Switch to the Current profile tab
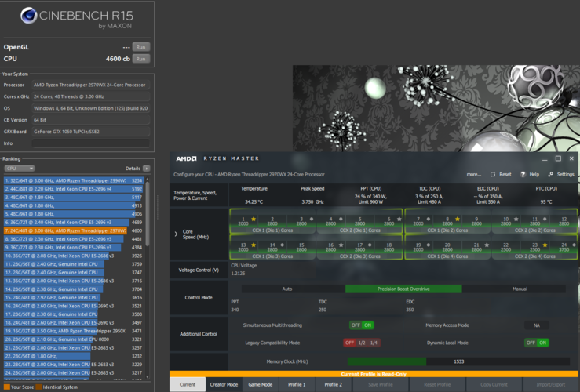The image size is (580, 392). 188,385
